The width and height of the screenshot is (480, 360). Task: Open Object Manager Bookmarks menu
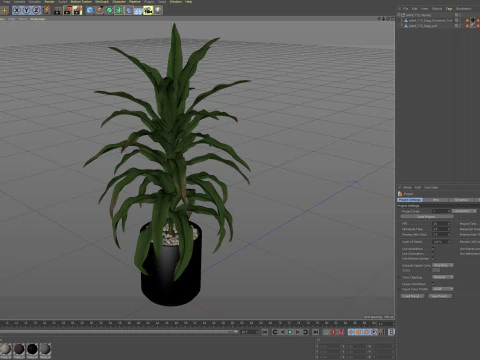click(464, 9)
